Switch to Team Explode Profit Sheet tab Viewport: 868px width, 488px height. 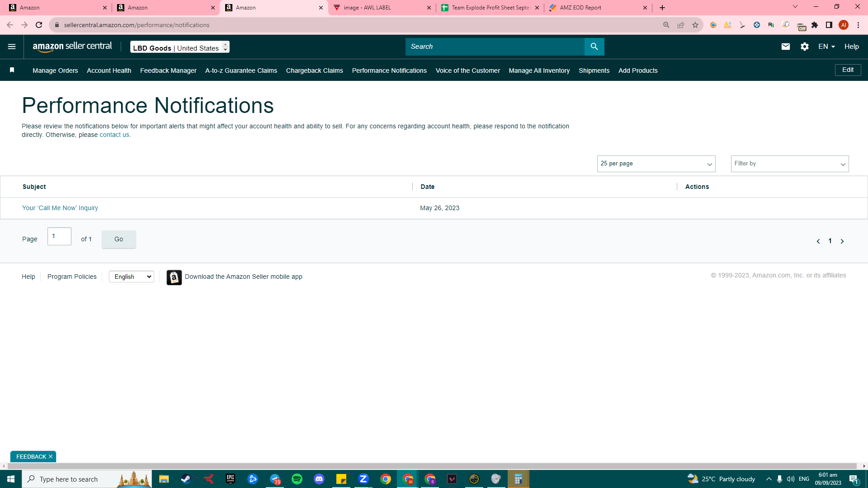click(490, 8)
